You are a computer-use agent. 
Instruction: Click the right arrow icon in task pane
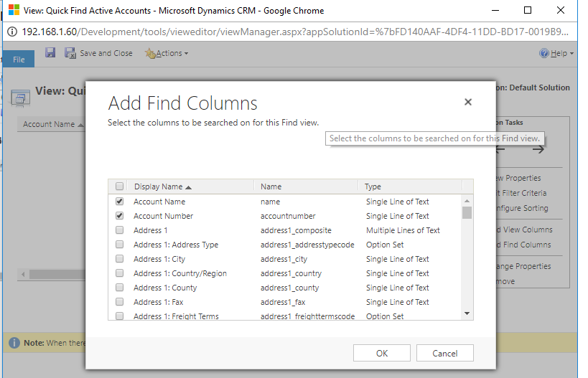[x=538, y=149]
